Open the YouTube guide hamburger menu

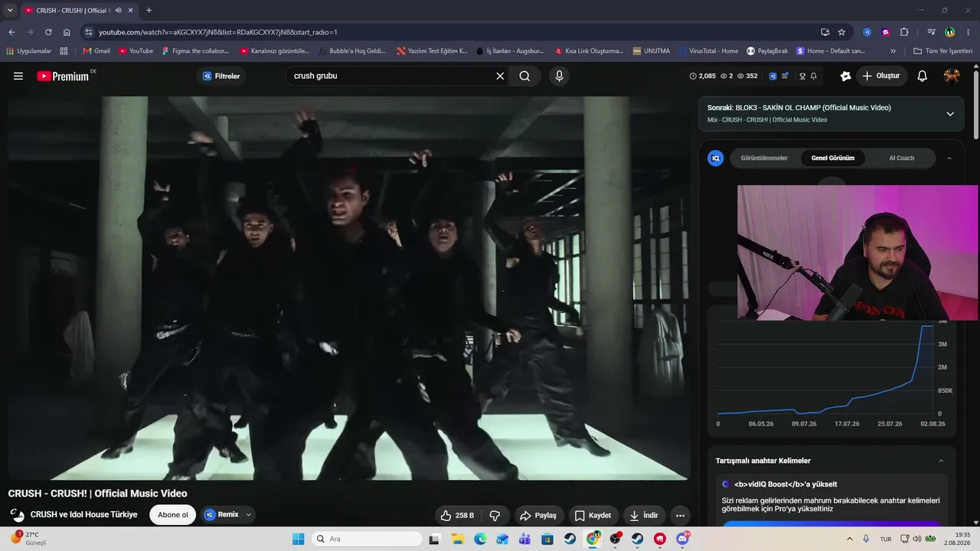18,76
